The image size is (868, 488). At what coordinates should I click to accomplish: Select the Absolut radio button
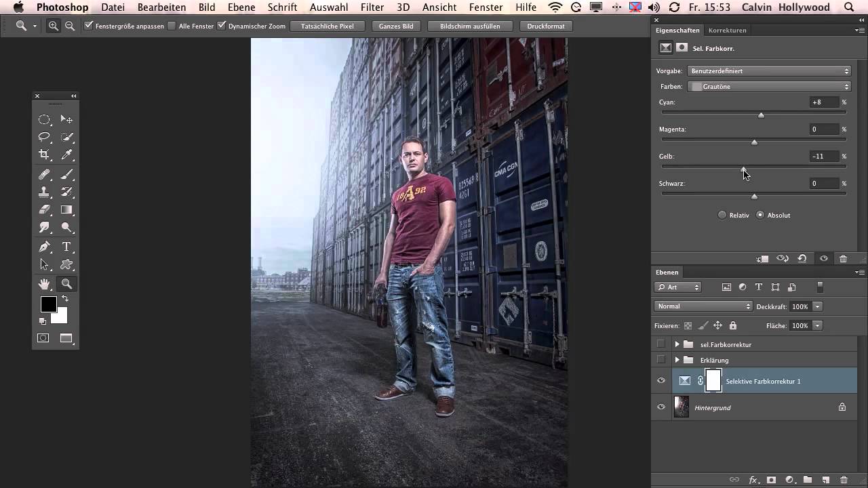point(760,215)
